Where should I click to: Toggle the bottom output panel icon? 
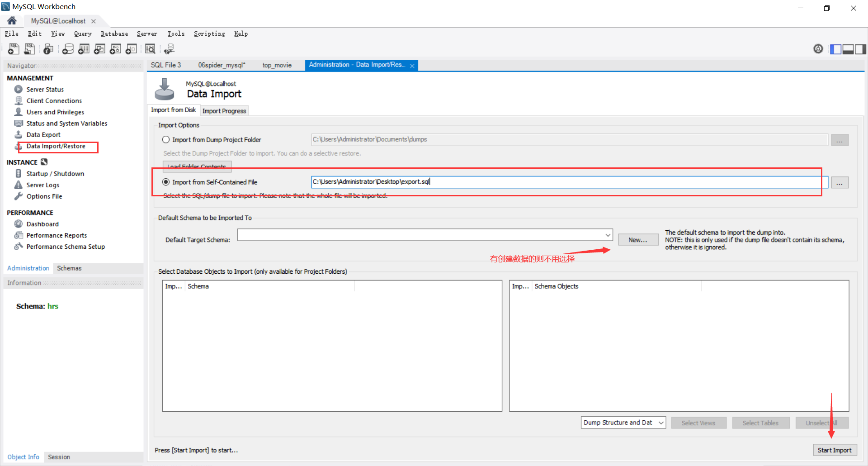[848, 49]
